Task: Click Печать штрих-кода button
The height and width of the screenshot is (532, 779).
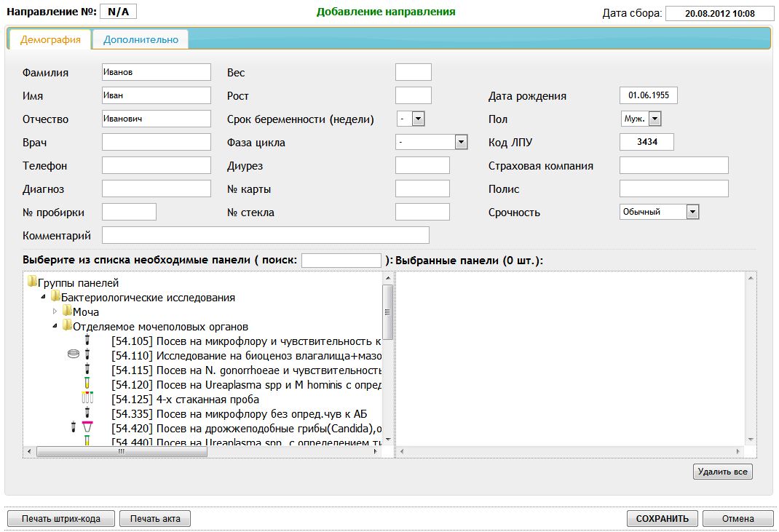Action: tap(61, 519)
